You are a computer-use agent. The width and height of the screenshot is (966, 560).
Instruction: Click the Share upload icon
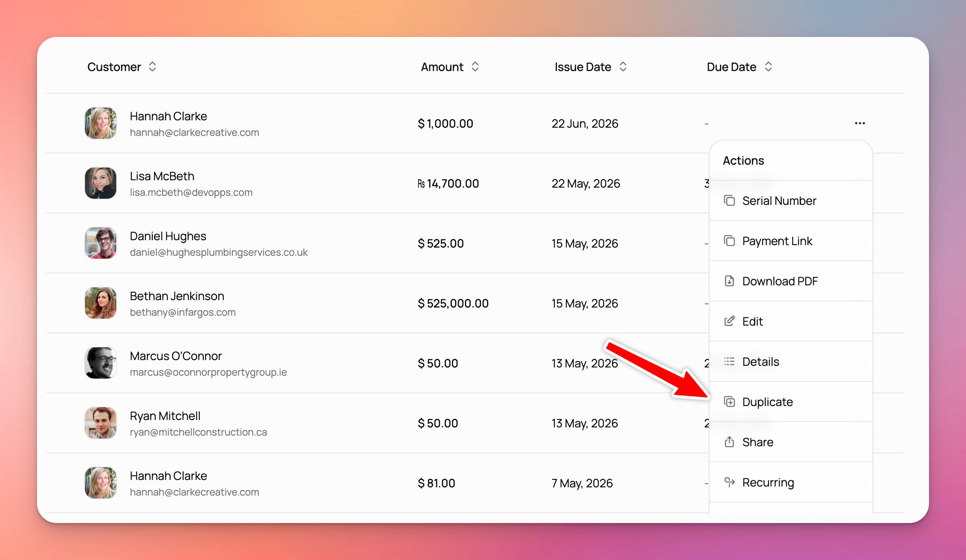coord(729,442)
